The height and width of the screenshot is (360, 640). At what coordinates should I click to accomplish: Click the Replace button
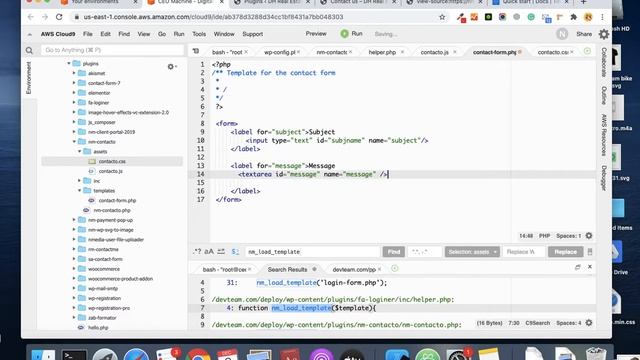point(565,252)
